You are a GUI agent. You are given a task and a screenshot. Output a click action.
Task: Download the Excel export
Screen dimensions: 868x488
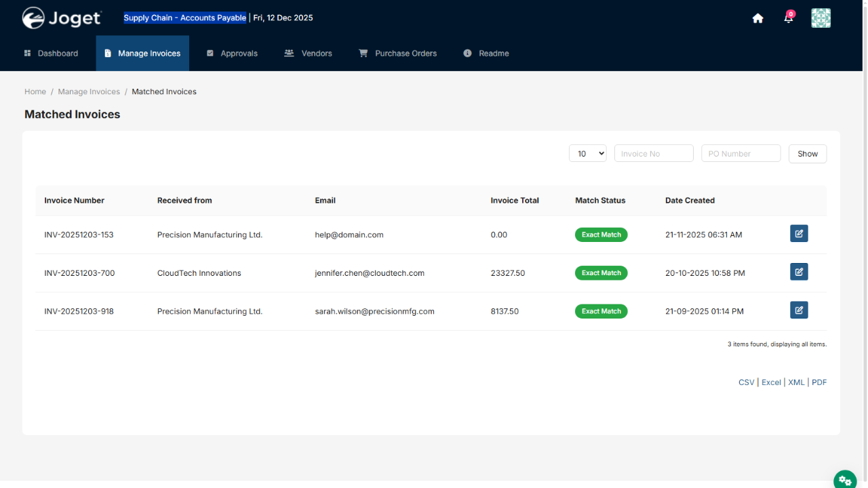771,382
